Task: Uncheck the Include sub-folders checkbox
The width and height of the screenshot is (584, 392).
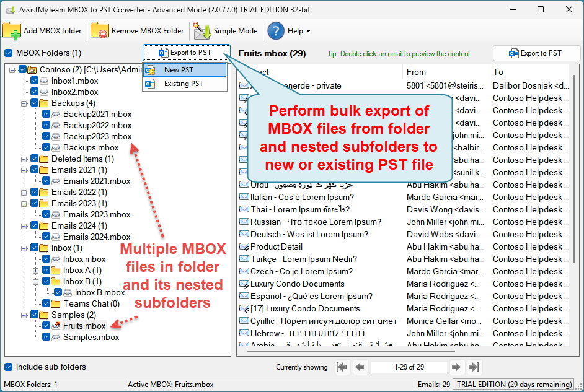Action: click(8, 367)
